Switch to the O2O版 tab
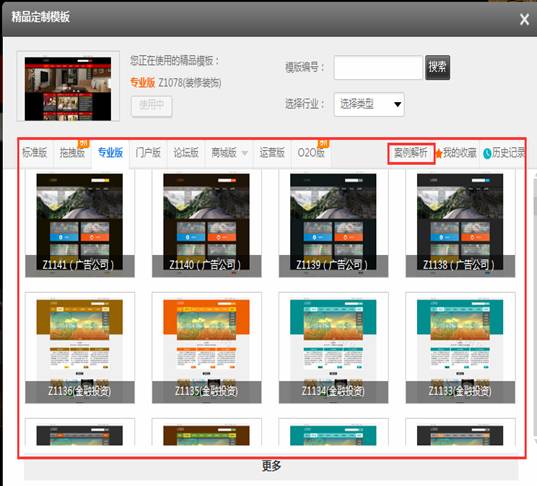Viewport: 537px width, 486px height. click(x=311, y=153)
